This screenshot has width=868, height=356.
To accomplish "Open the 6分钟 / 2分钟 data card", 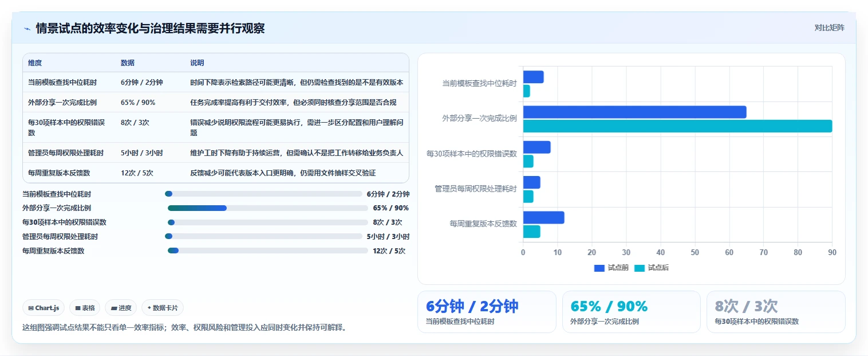I will (487, 312).
